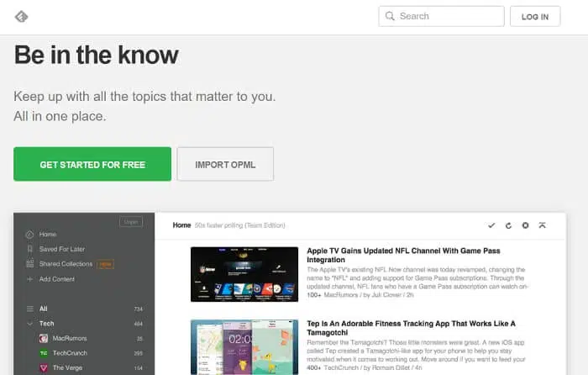Open the Tep fitness app article thumbnail

click(x=244, y=347)
